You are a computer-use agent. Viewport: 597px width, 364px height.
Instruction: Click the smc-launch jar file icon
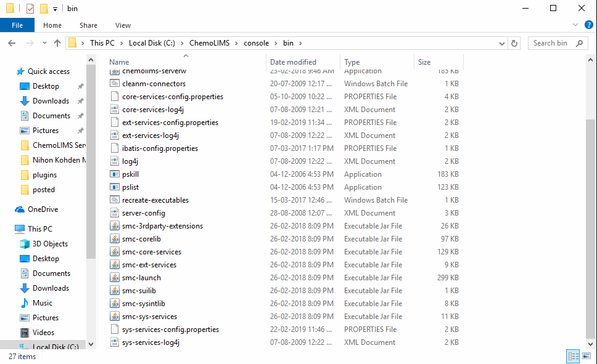[115, 278]
